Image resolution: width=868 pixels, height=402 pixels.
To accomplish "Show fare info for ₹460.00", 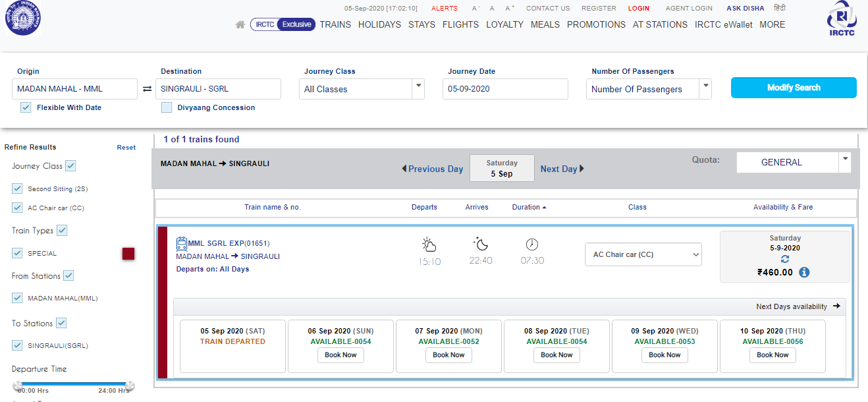I will point(804,272).
